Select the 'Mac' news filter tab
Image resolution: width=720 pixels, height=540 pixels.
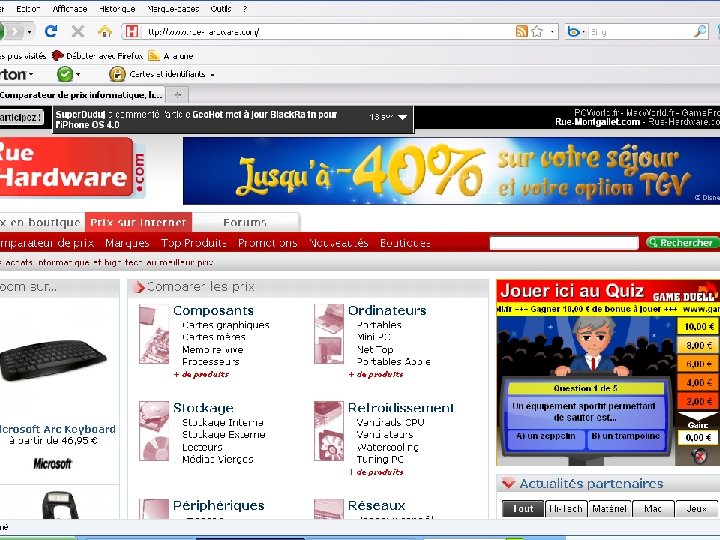pos(653,509)
